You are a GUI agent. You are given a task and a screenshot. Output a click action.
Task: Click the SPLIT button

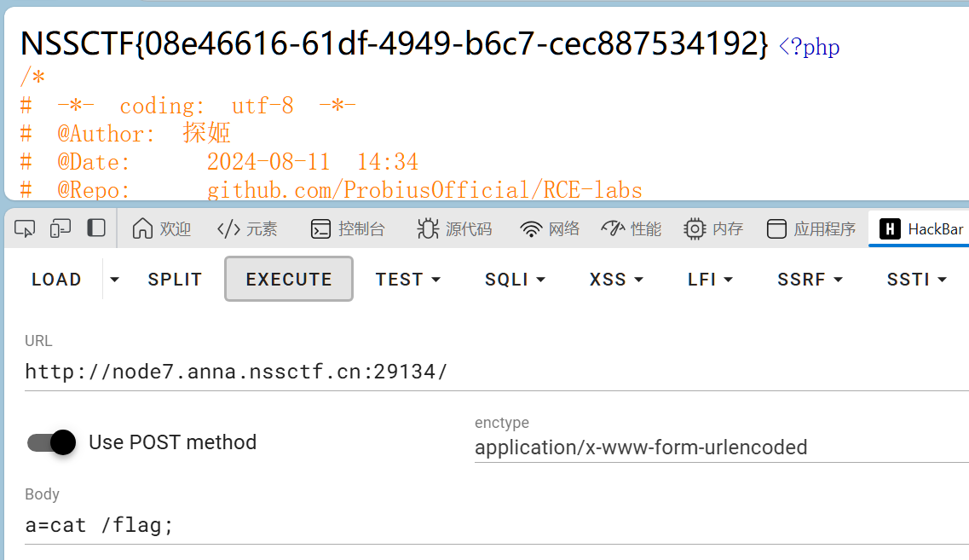tap(175, 280)
